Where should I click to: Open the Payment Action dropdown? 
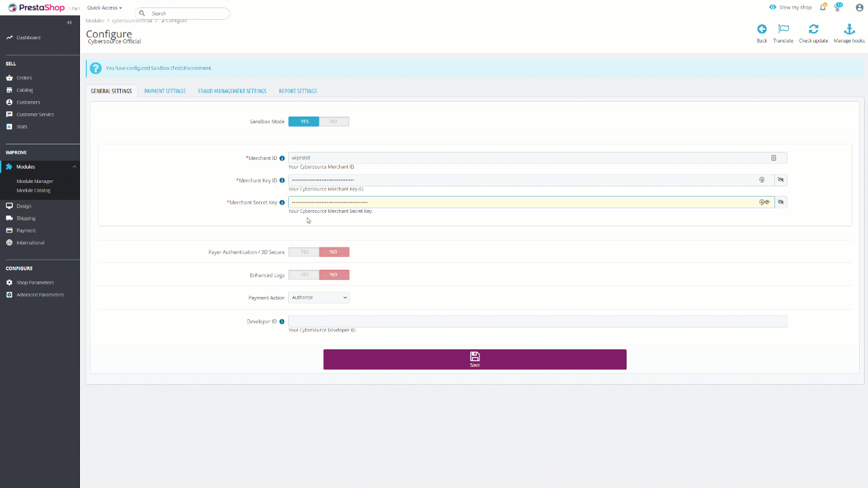(x=319, y=298)
